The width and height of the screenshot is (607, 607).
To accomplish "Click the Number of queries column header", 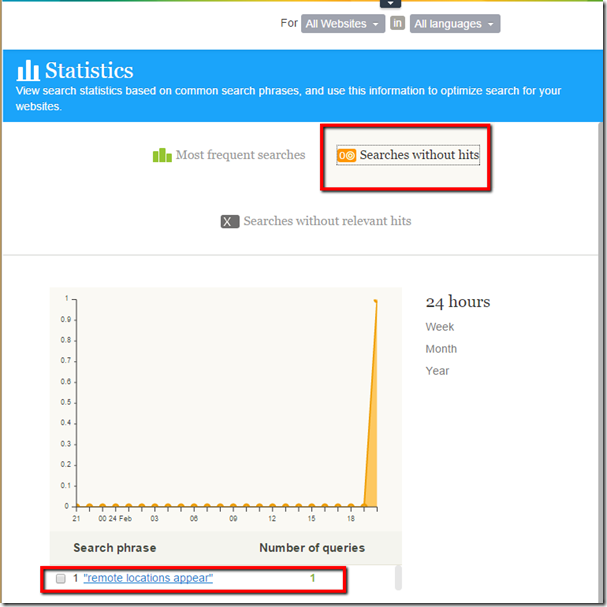I will 312,548.
